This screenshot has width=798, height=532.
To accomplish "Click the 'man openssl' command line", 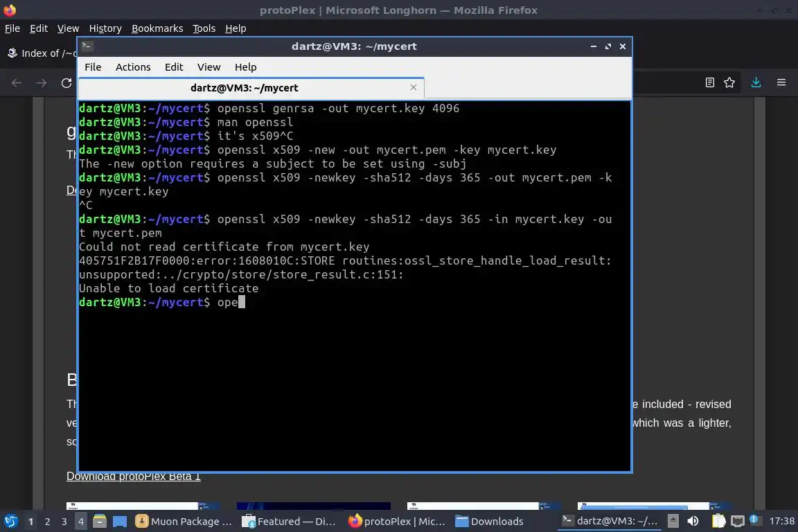I will 186,122.
